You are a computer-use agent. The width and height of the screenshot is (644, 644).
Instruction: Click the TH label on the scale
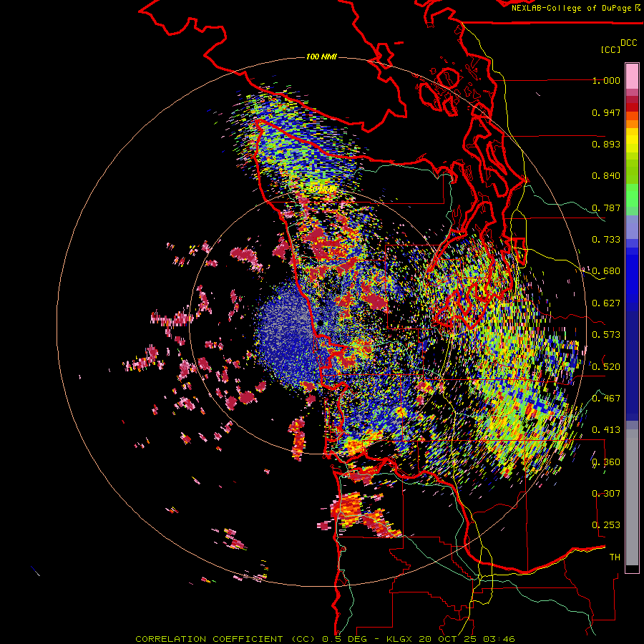click(615, 557)
